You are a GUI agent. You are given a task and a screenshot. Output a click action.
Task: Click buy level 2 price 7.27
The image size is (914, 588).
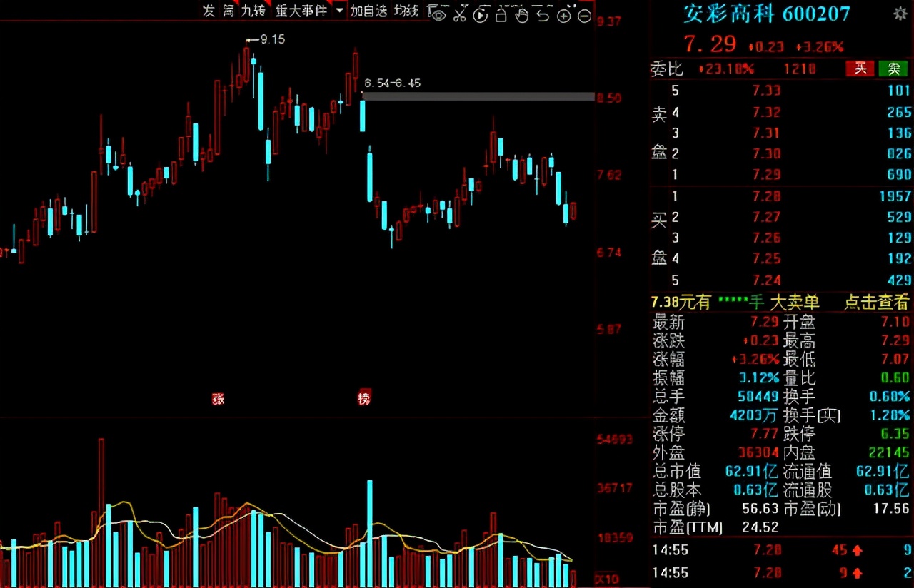(766, 217)
